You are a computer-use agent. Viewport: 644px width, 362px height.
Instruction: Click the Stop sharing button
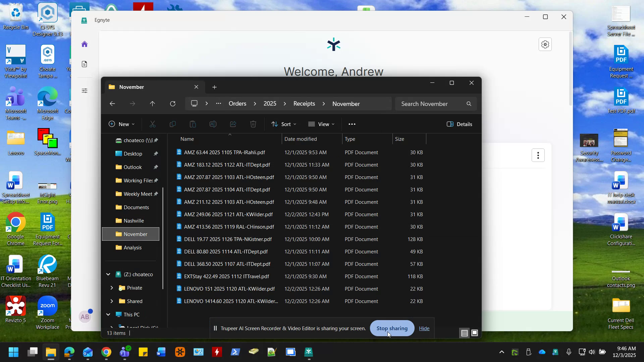(x=392, y=328)
